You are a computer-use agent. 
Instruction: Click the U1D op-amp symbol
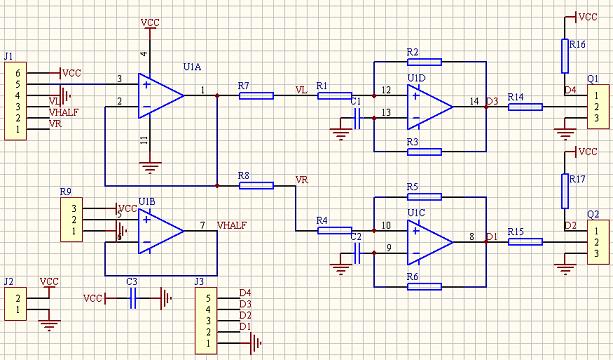click(430, 107)
